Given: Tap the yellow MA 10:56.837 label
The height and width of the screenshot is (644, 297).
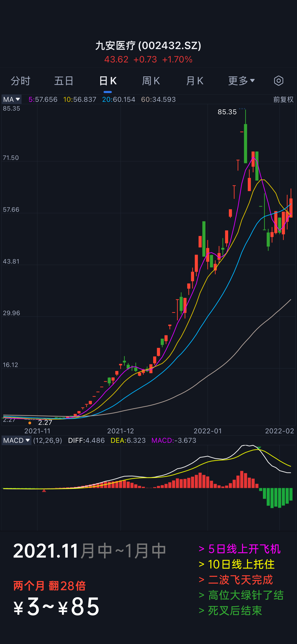Looking at the screenshot, I should pyautogui.click(x=79, y=100).
